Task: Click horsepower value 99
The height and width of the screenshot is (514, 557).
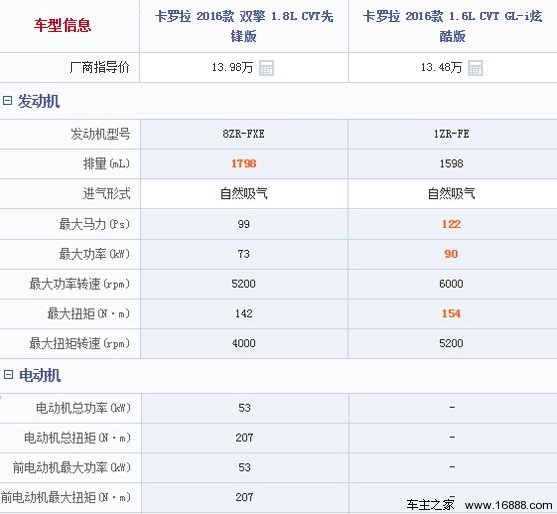Action: [x=244, y=224]
